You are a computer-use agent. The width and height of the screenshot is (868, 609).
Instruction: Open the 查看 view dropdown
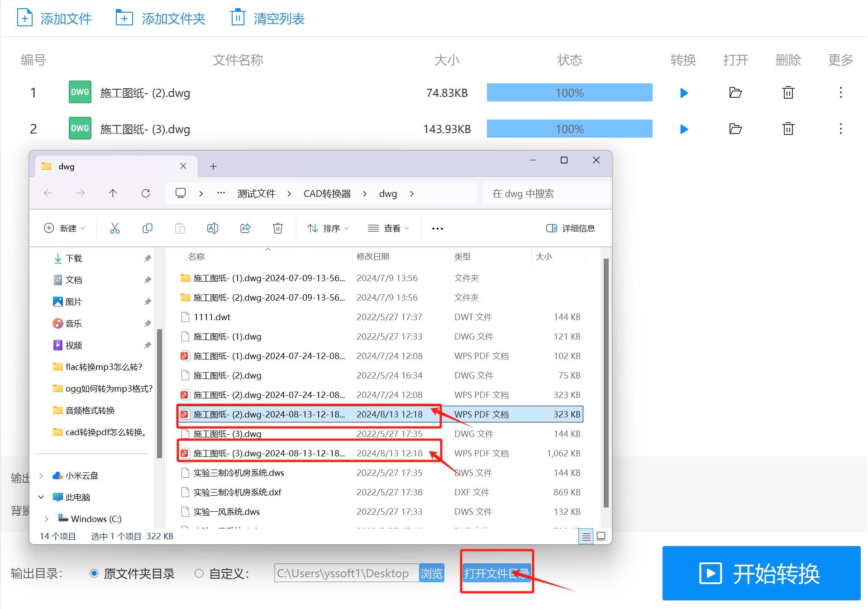coord(388,228)
